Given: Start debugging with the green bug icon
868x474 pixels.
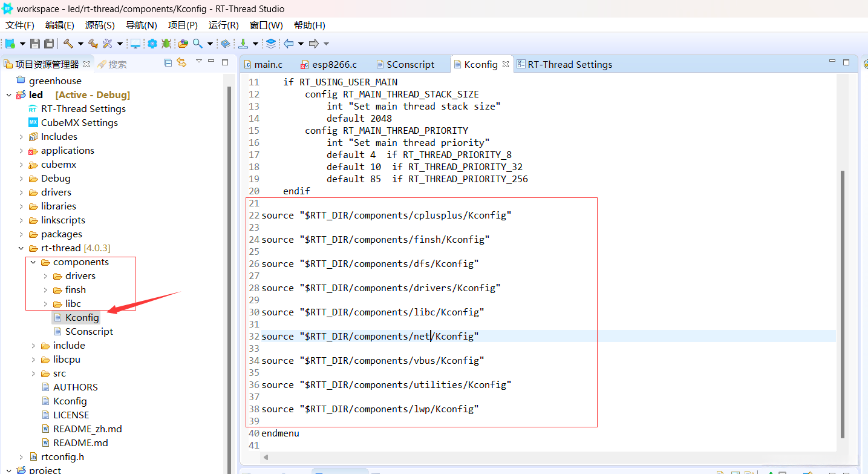Looking at the screenshot, I should [x=166, y=44].
